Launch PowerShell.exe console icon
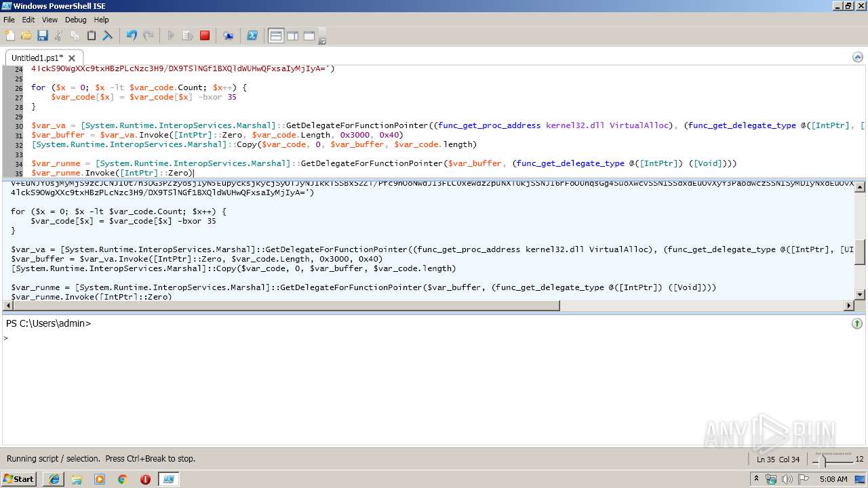868x488 pixels. click(252, 36)
